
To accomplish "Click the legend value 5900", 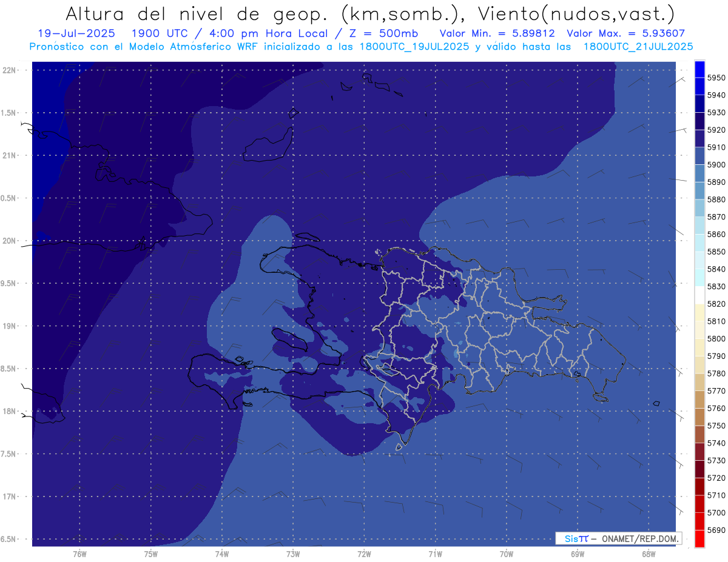I will point(716,165).
